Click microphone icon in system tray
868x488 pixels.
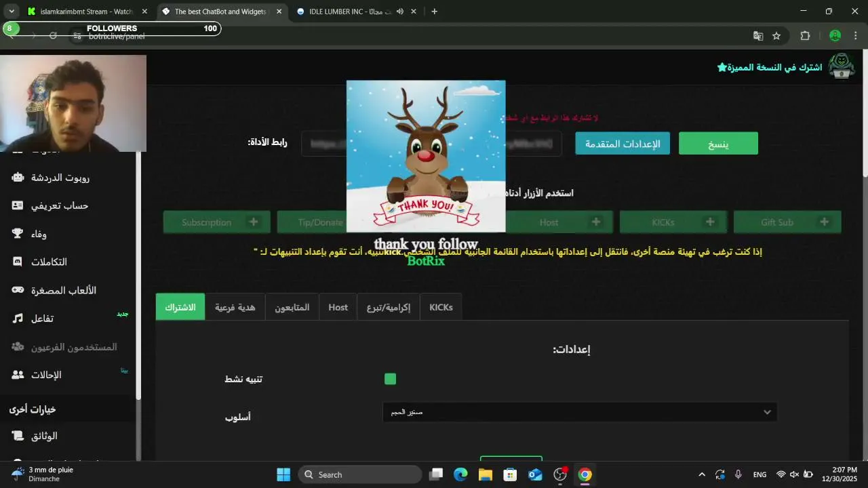click(738, 474)
